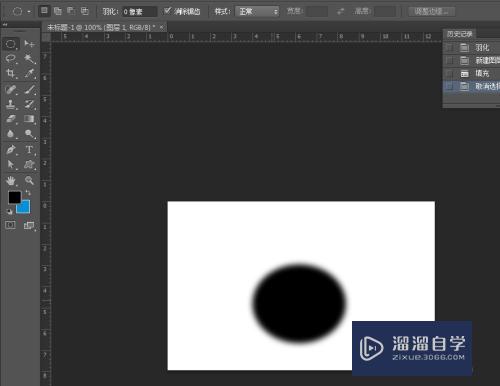The width and height of the screenshot is (500, 386).
Task: Select the Blur tool
Action: 10,134
